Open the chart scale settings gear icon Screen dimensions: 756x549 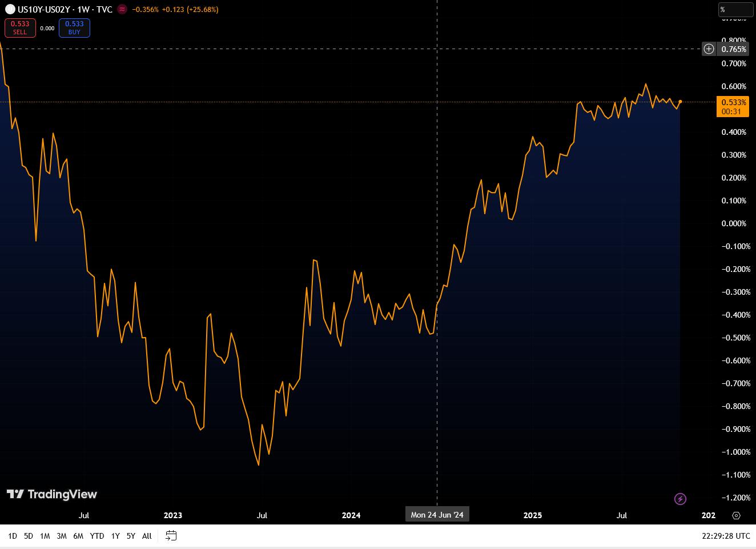[736, 515]
